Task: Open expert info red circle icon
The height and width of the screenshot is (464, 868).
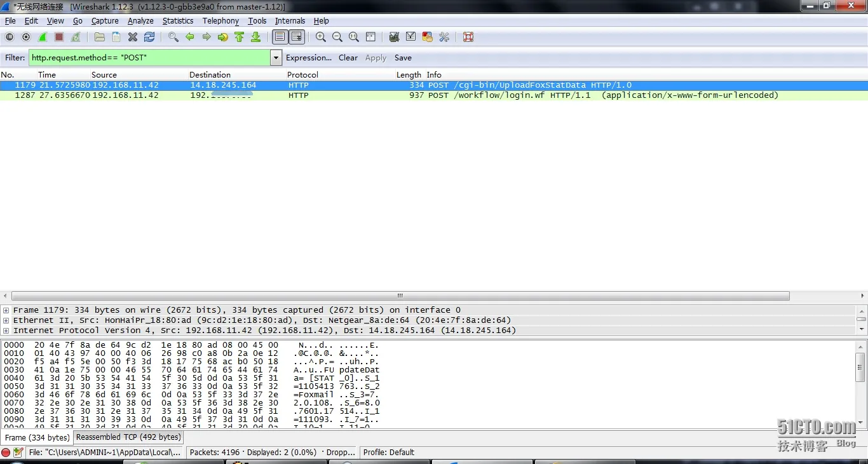Action: pyautogui.click(x=6, y=453)
